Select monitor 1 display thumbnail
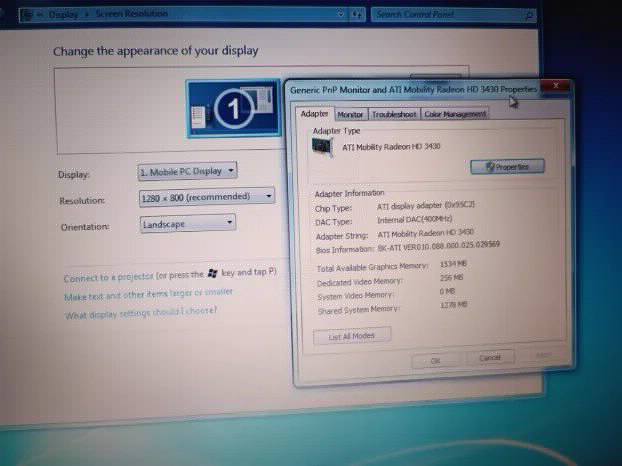The image size is (622, 466). tap(234, 108)
